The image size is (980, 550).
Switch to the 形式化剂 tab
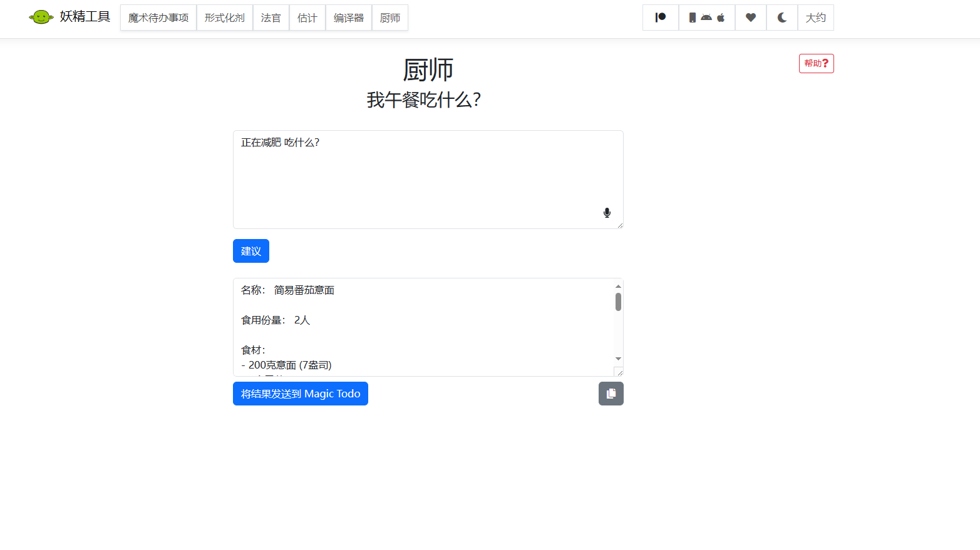224,18
